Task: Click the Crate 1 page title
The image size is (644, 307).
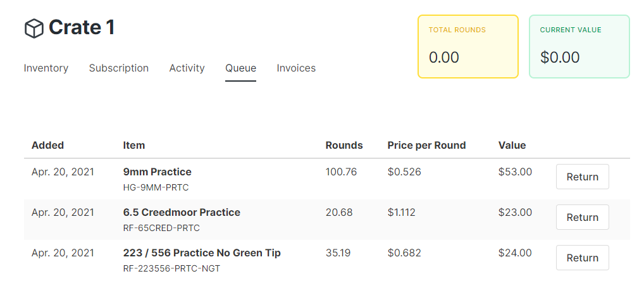Action: coord(82,28)
